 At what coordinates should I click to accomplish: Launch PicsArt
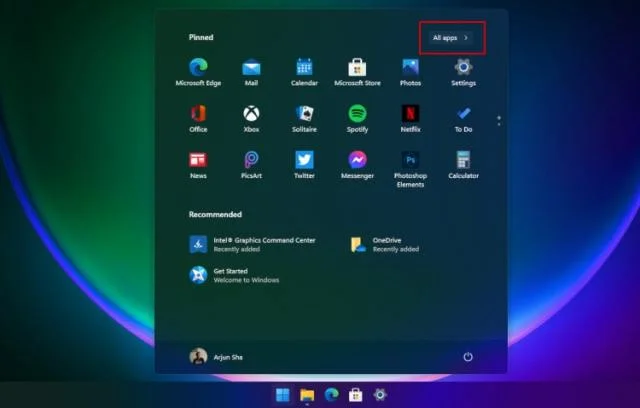251,165
